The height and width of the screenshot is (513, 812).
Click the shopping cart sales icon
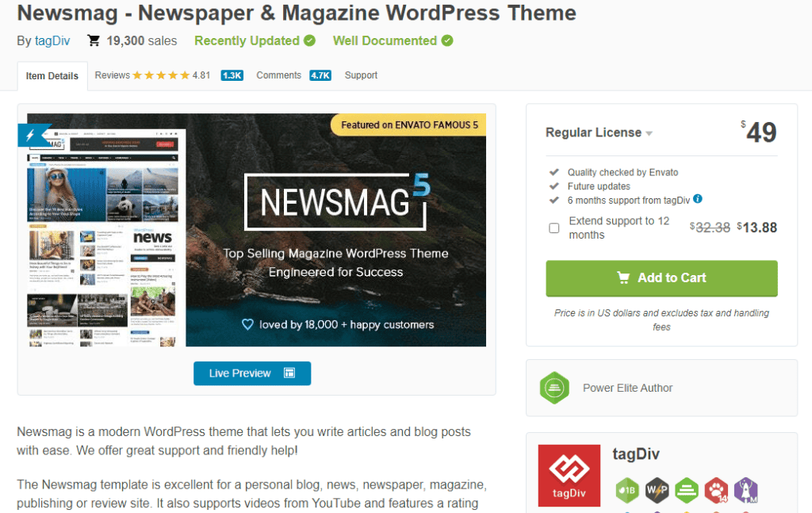[x=94, y=40]
